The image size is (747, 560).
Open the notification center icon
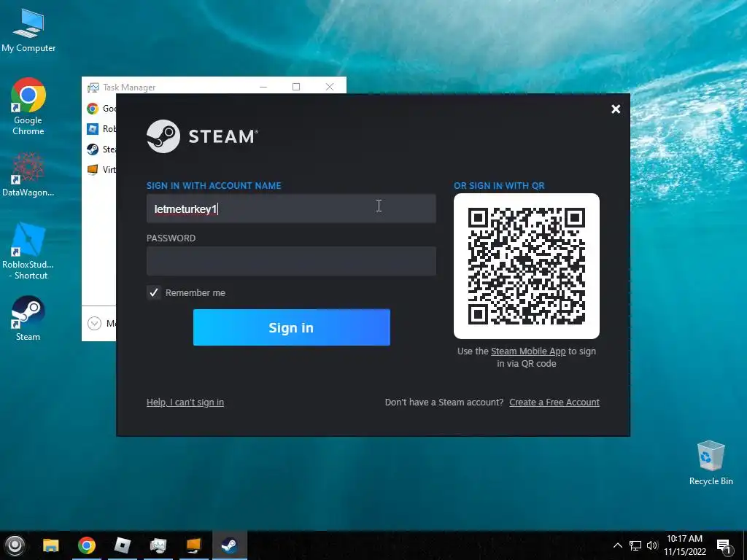click(x=724, y=546)
